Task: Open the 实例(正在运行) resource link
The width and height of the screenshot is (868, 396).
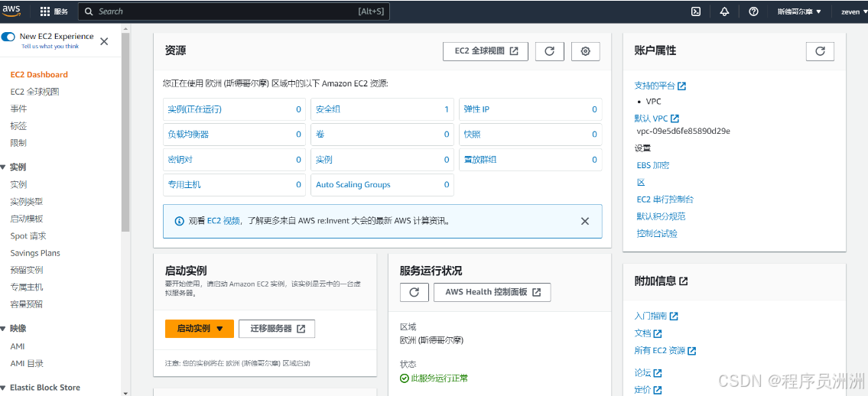Action: click(x=195, y=109)
